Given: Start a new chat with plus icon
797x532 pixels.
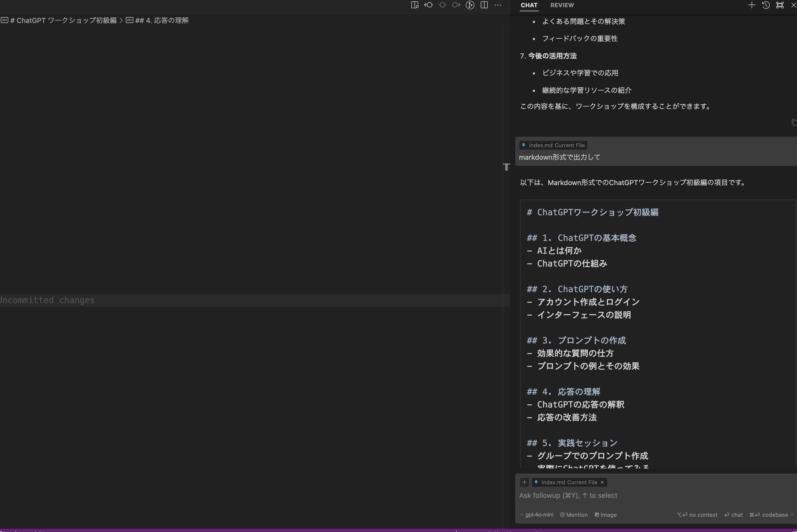Looking at the screenshot, I should click(x=752, y=5).
